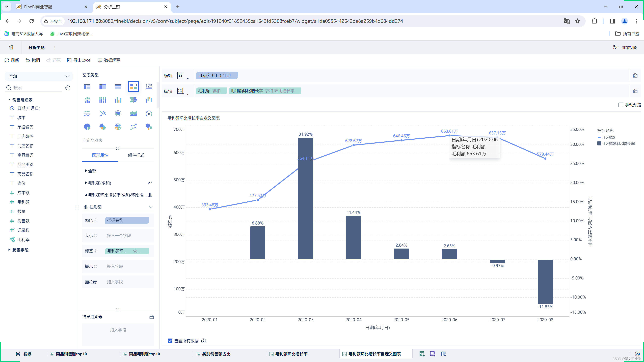Select the partitioned column chart type
Screen dimensions: 644x362
click(x=87, y=100)
